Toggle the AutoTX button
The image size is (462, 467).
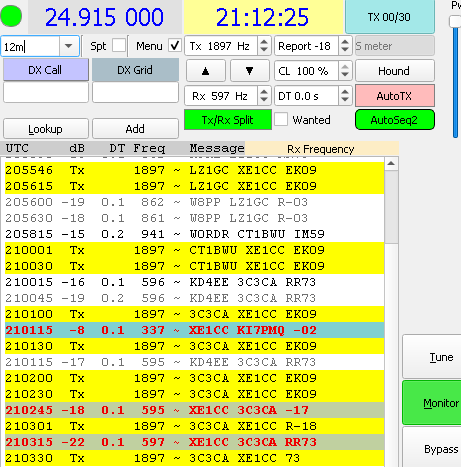(395, 96)
